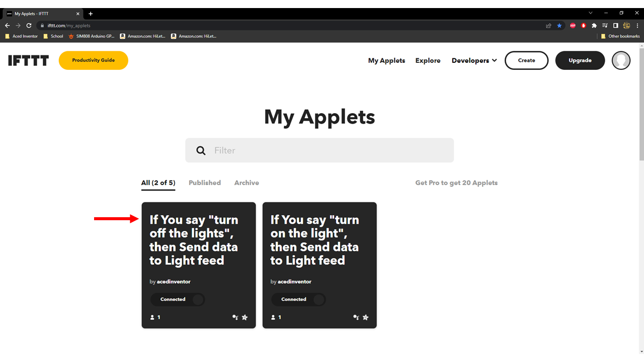This screenshot has height=362, width=644.
Task: Open a new browser tab
Action: click(91, 14)
